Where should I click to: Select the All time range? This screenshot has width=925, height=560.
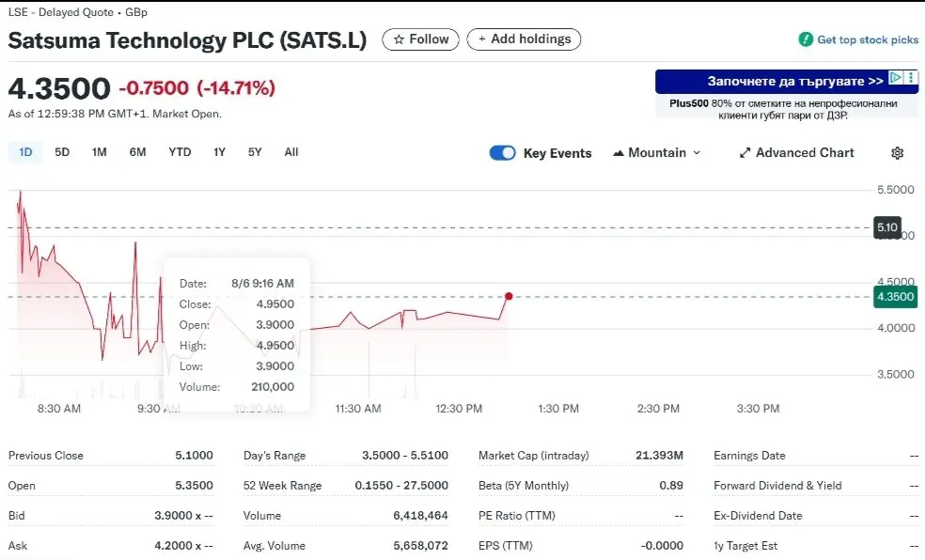(x=291, y=152)
